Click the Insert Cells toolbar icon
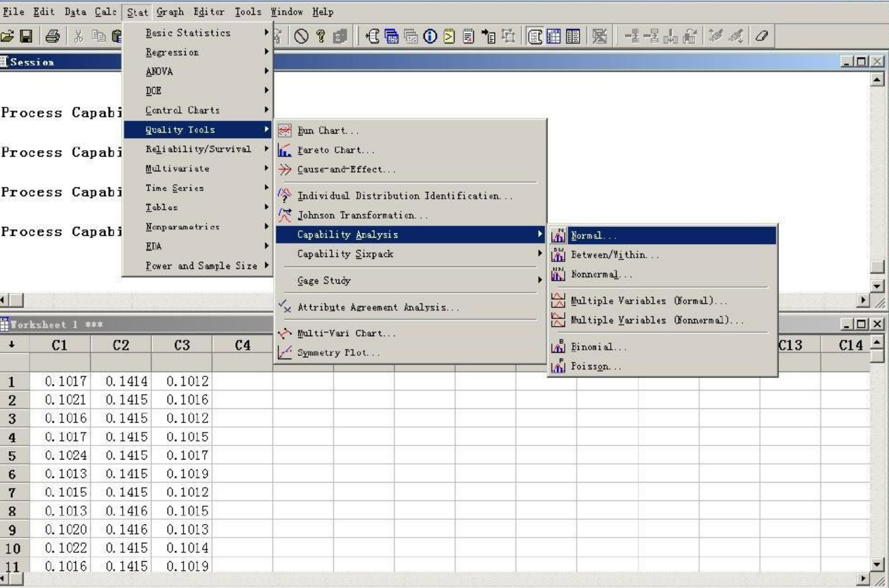The height and width of the screenshot is (588, 889). [632, 36]
